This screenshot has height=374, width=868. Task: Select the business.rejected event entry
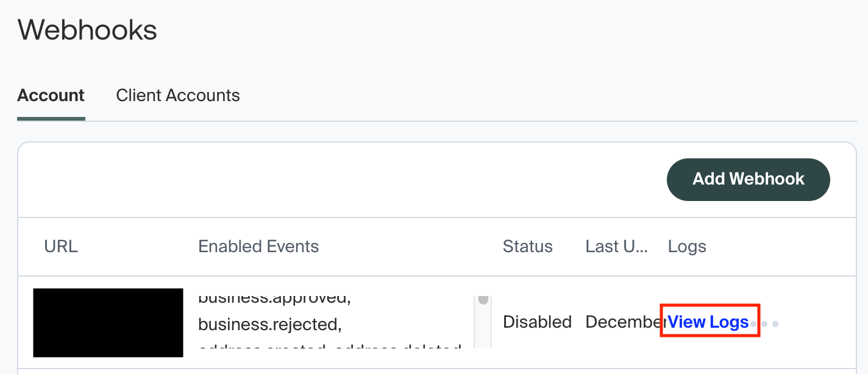(x=270, y=324)
